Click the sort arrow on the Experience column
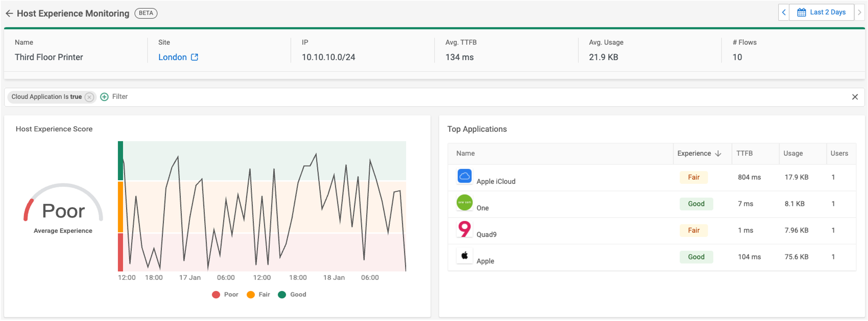 [718, 153]
